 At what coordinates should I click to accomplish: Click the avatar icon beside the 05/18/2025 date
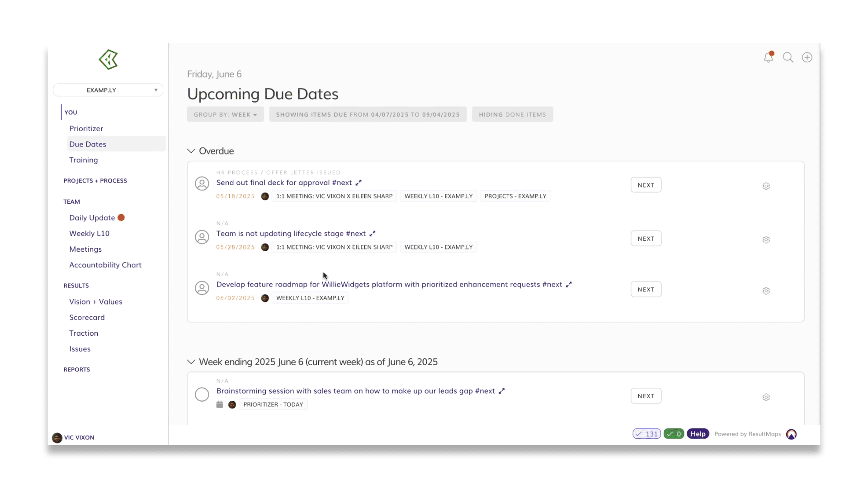(265, 196)
